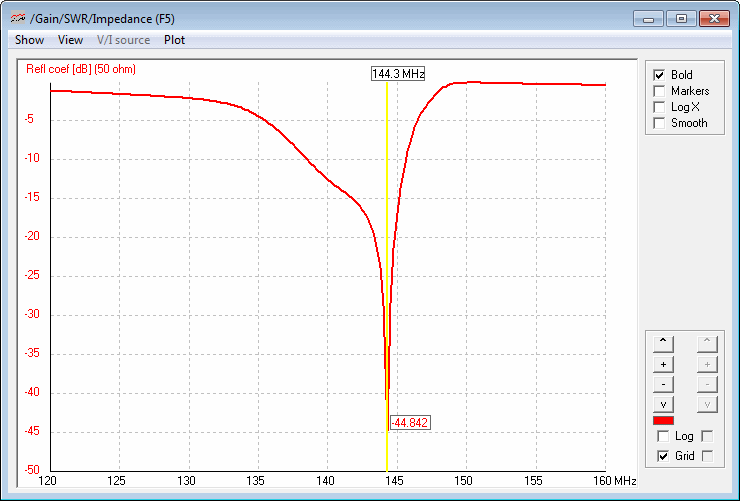
Task: Open the Plot menu
Action: click(174, 40)
